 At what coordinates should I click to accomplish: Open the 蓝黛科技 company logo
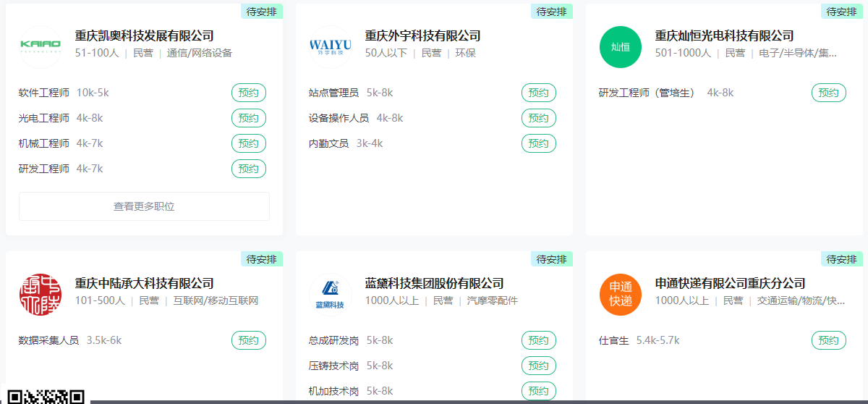pos(331,295)
